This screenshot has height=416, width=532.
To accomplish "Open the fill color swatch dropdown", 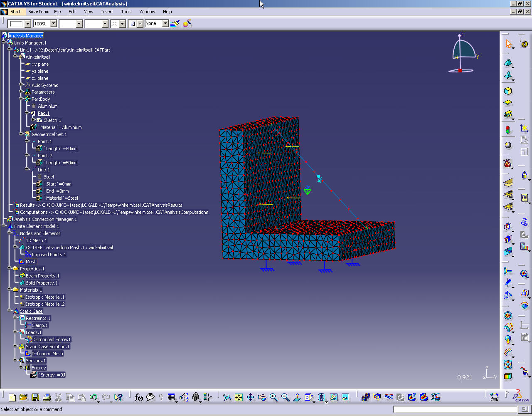I will [27, 24].
